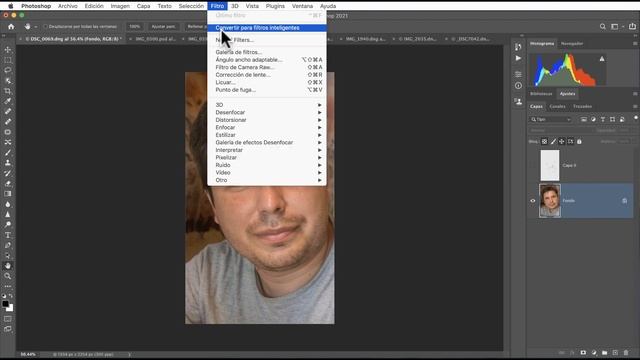Open the Tipo layer filter dropdown
Screen dimensions: 640x360
[551, 119]
